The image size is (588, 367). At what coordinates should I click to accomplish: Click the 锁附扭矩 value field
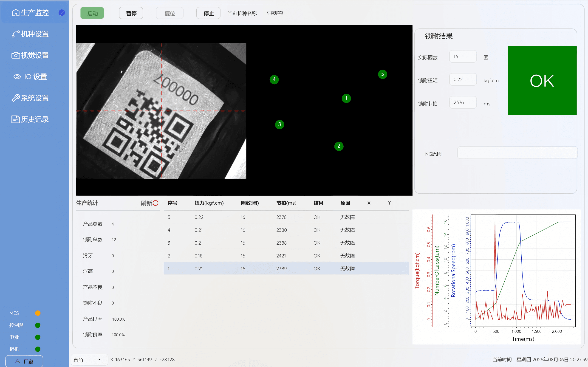pos(463,79)
